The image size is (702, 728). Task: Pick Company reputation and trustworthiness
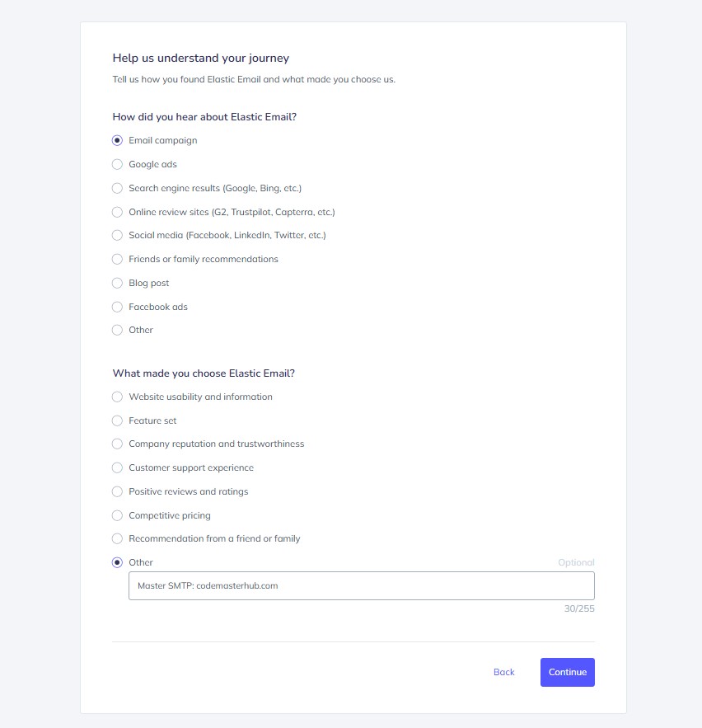(x=117, y=444)
